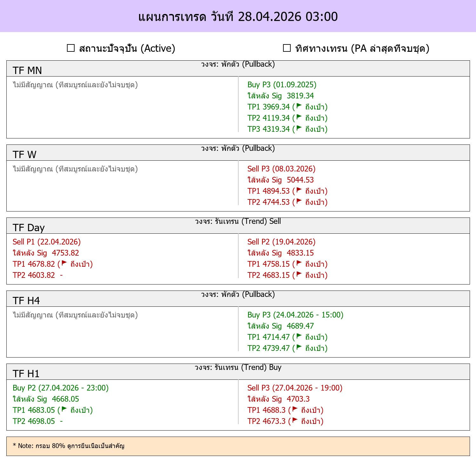This screenshot has width=476, height=462.
Task: Click ไม่มีสัญญาณ text in TF MN
Action: (x=75, y=85)
